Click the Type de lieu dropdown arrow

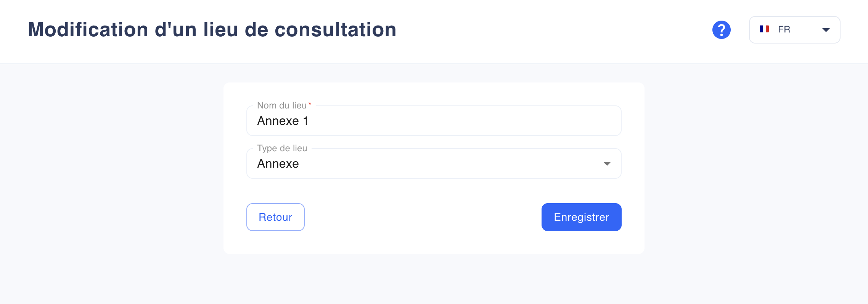click(607, 163)
